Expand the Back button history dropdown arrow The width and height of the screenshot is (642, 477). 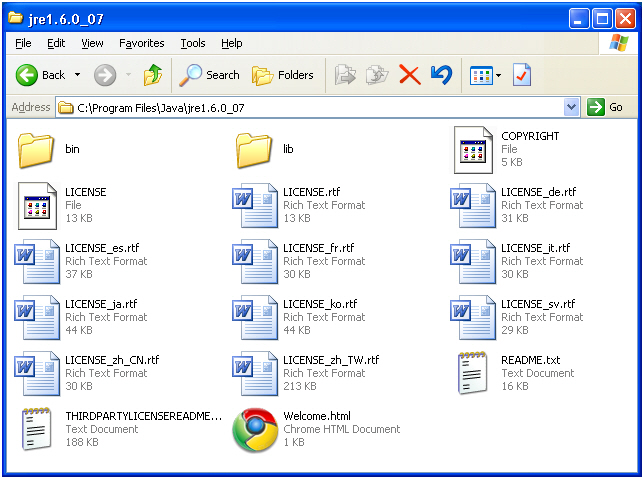tap(78, 75)
